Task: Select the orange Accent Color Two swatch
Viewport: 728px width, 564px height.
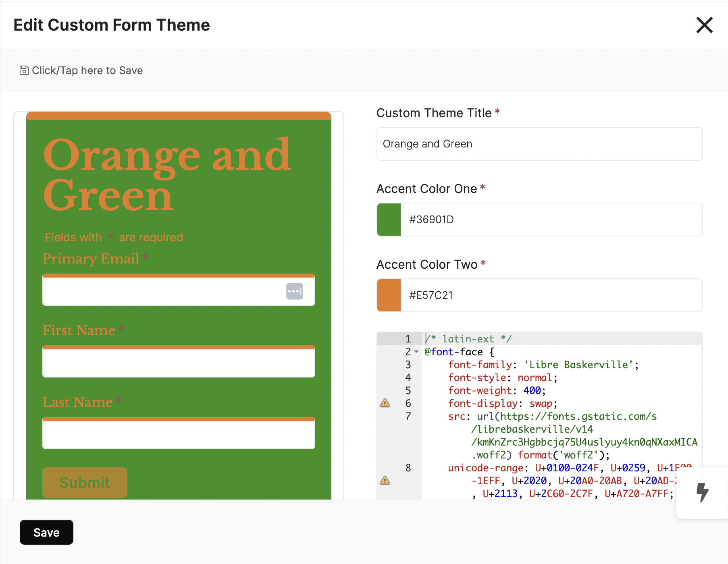Action: tap(389, 295)
